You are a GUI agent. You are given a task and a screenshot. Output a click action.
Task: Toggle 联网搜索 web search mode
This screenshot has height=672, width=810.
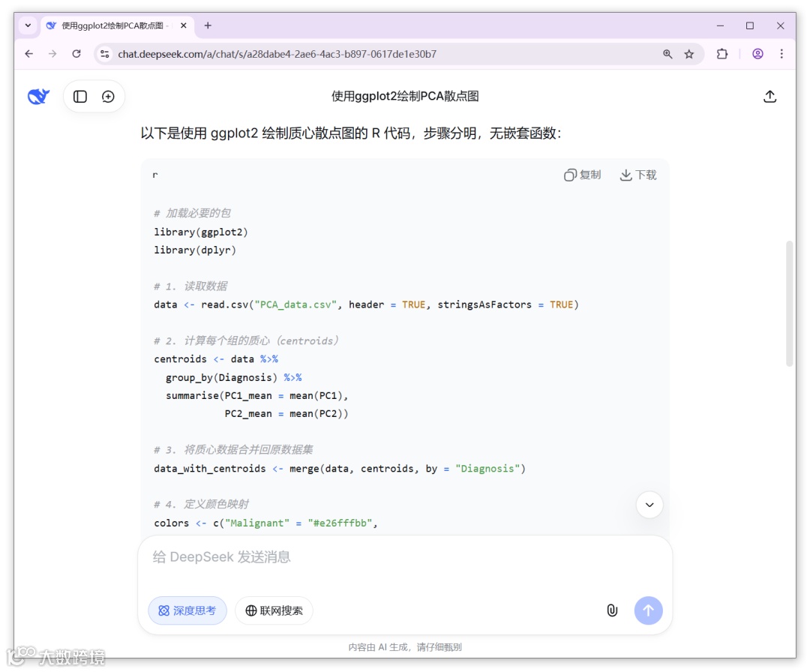click(274, 610)
